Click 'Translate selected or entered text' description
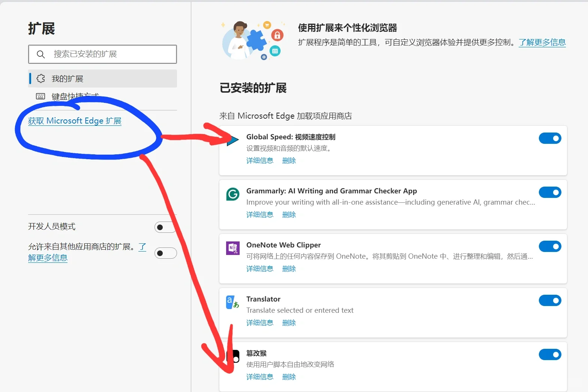 [300, 311]
